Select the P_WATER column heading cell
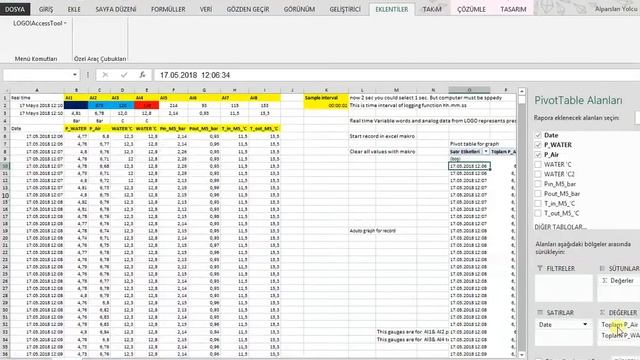The width and height of the screenshot is (640, 360). 76,129
